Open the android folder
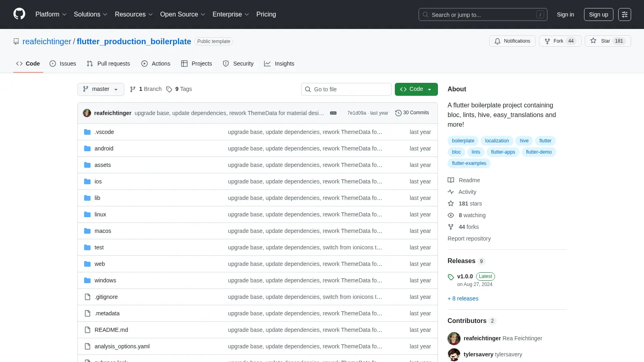This screenshot has height=362, width=644. [x=104, y=148]
